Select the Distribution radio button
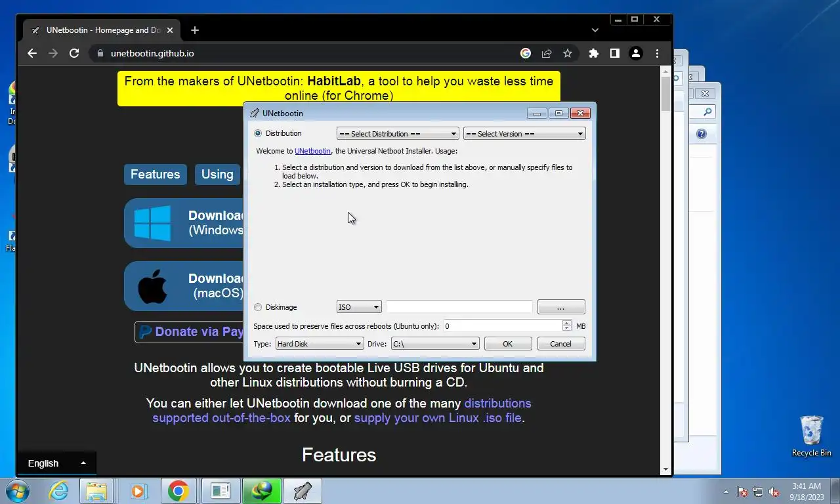 258,133
